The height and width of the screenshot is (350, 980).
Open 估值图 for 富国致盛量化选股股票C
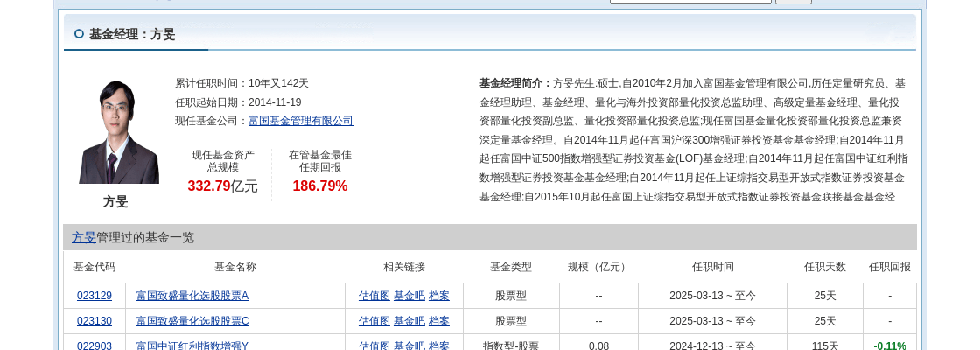[x=374, y=321]
